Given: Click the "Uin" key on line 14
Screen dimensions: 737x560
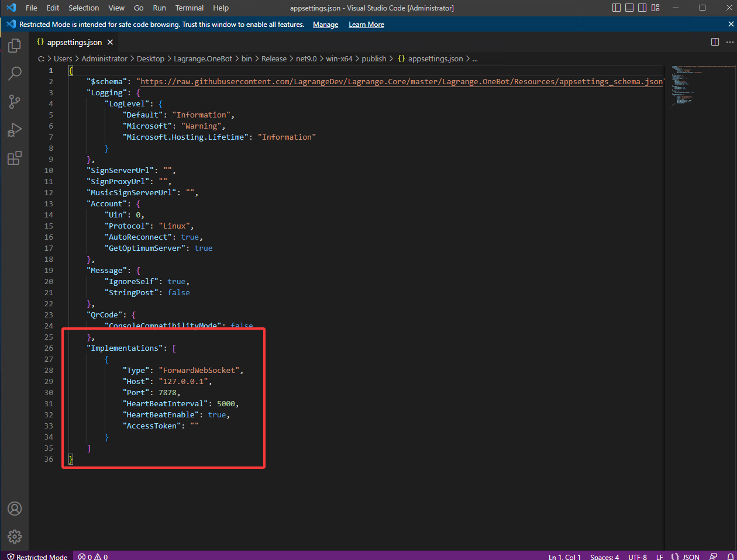Looking at the screenshot, I should [x=116, y=215].
